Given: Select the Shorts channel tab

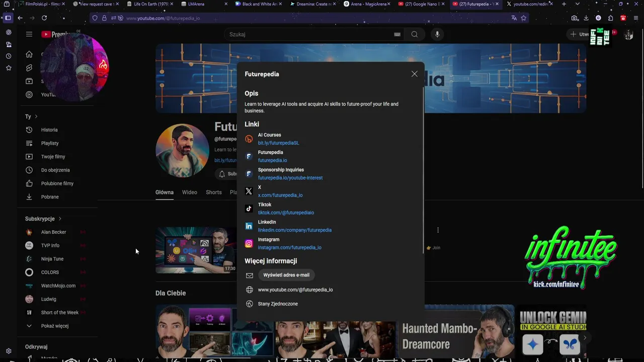Looking at the screenshot, I should [x=214, y=192].
